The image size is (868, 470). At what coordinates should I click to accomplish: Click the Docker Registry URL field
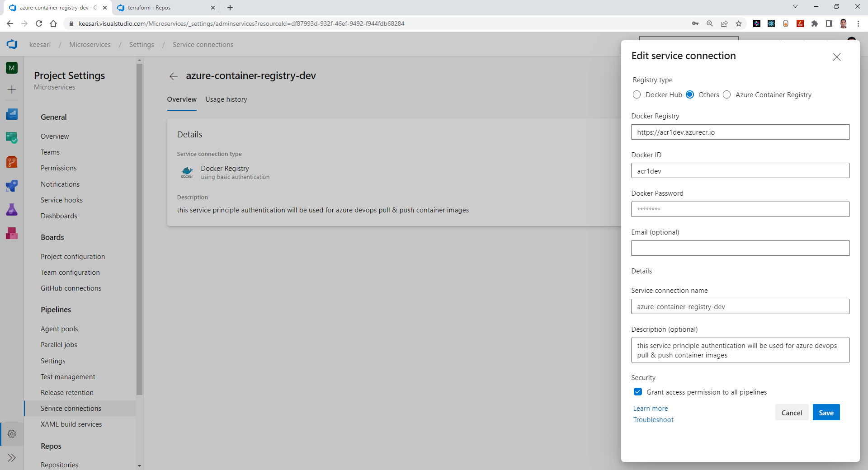point(740,132)
